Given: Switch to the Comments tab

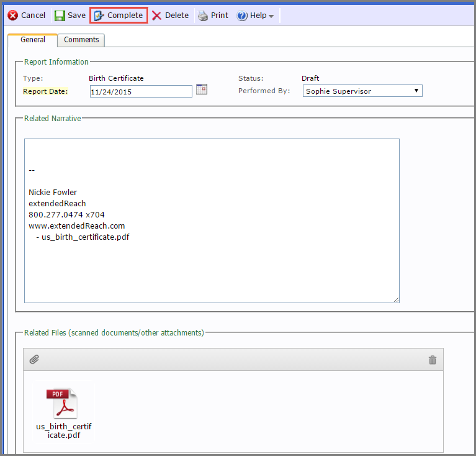Looking at the screenshot, I should pyautogui.click(x=81, y=40).
